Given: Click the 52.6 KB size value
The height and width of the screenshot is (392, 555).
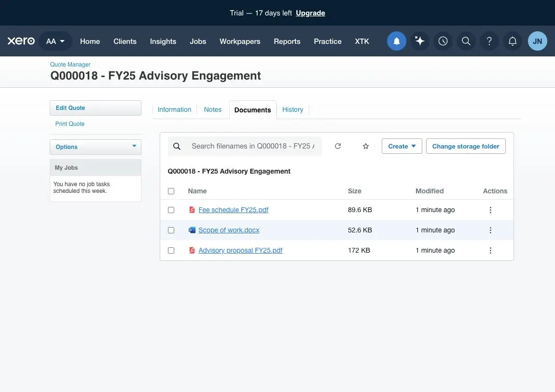Looking at the screenshot, I should (x=360, y=230).
